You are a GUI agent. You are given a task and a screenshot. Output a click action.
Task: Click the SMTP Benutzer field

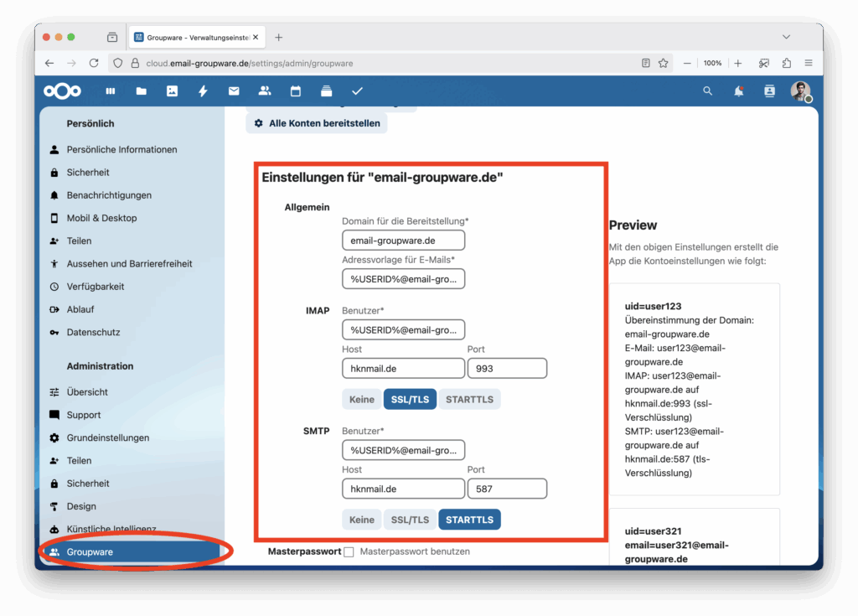tap(403, 450)
